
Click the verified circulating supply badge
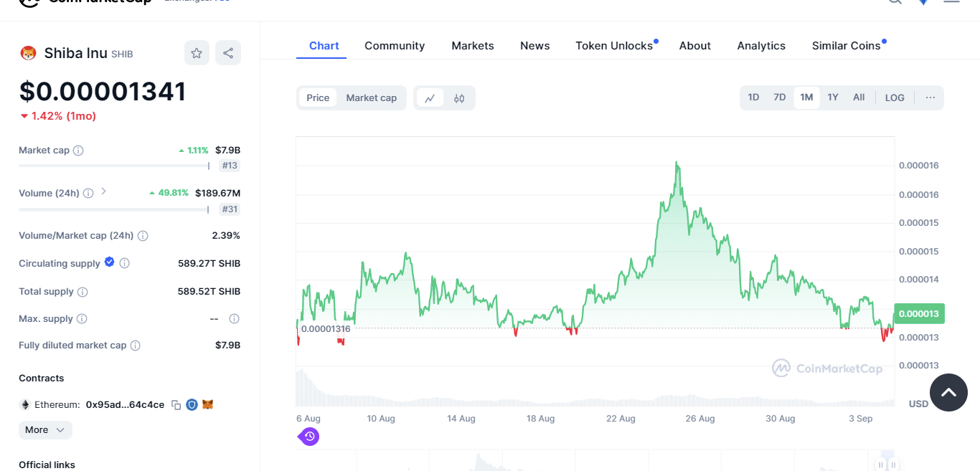pyautogui.click(x=110, y=262)
